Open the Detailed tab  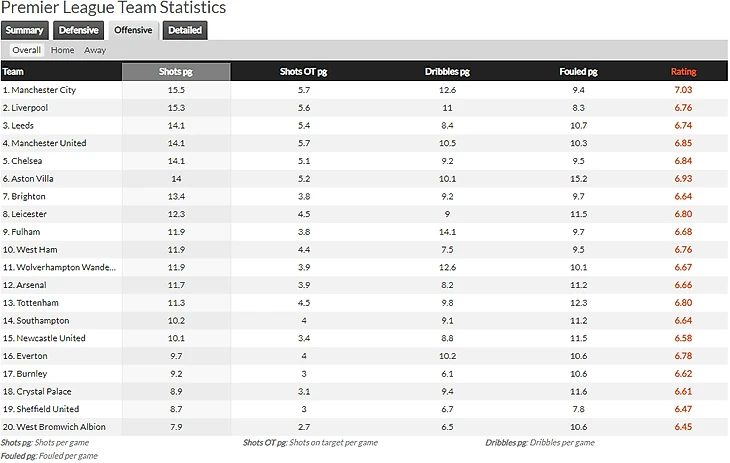click(x=184, y=30)
